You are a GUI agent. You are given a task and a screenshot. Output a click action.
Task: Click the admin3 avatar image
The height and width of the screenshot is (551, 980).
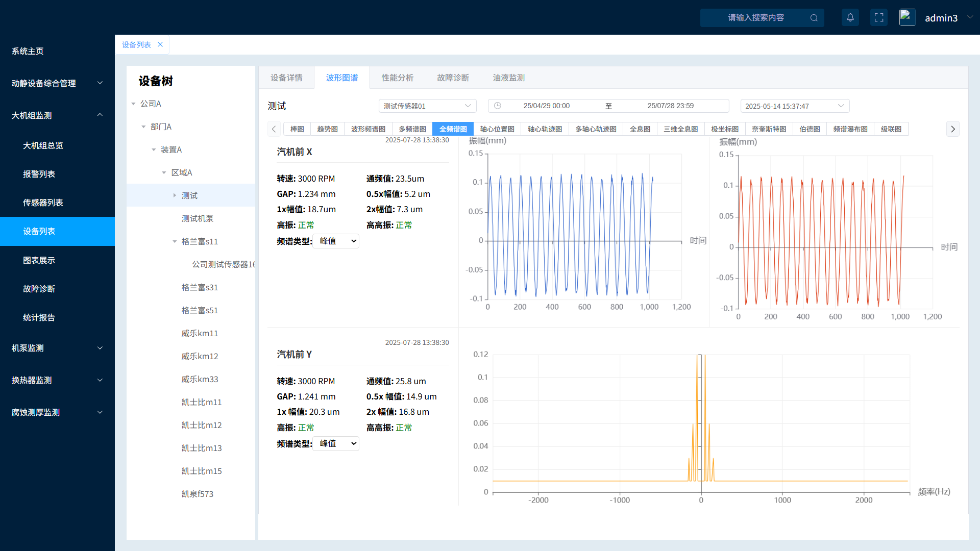907,18
